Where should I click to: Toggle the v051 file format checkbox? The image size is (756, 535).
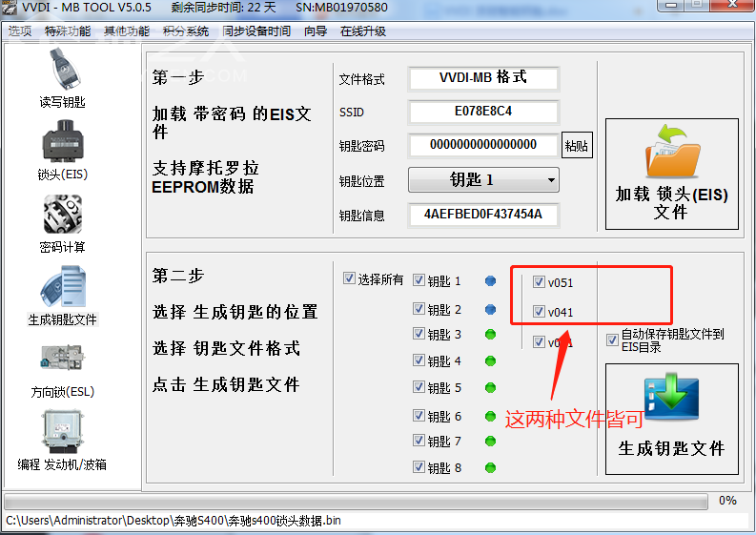(x=539, y=282)
